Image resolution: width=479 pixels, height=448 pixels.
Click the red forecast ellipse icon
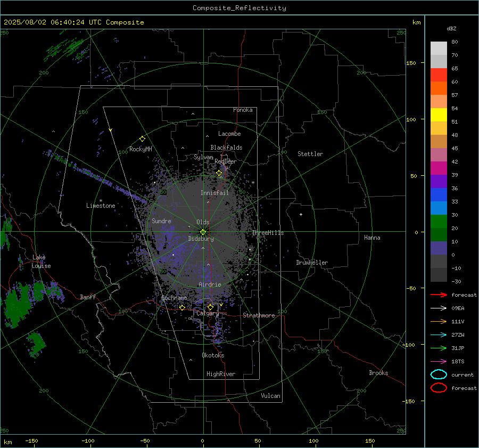tap(439, 388)
